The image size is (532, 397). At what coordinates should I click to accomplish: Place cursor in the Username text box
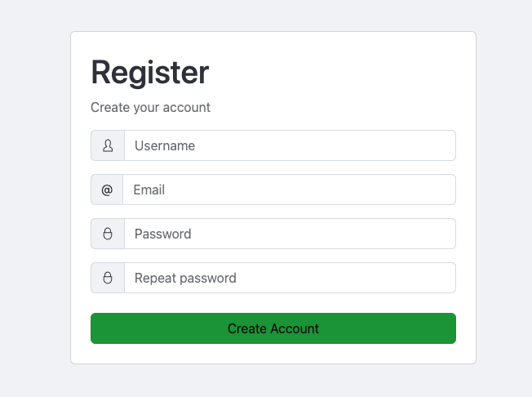290,145
